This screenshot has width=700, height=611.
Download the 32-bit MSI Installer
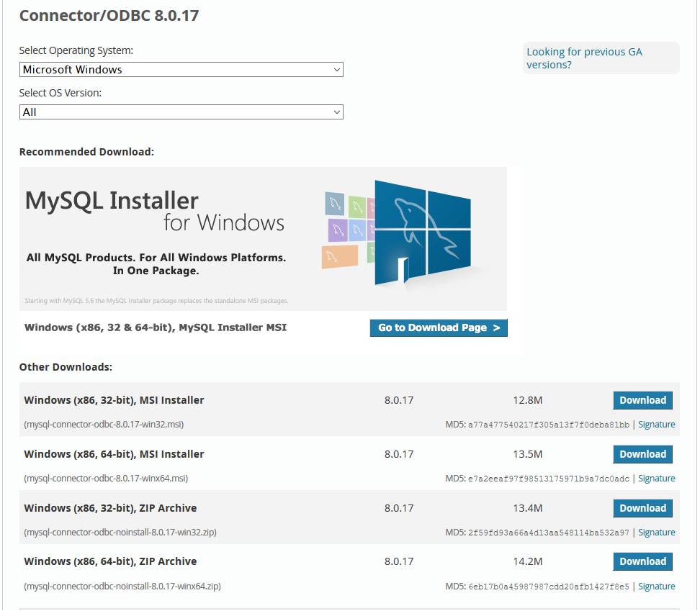point(642,400)
